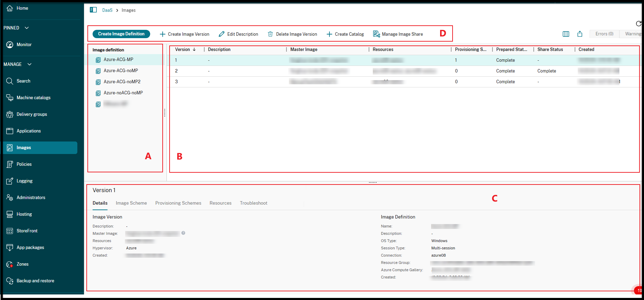Viewport: 644px width, 300px height.
Task: Collapse the MANAGE section chevron
Action: [29, 64]
